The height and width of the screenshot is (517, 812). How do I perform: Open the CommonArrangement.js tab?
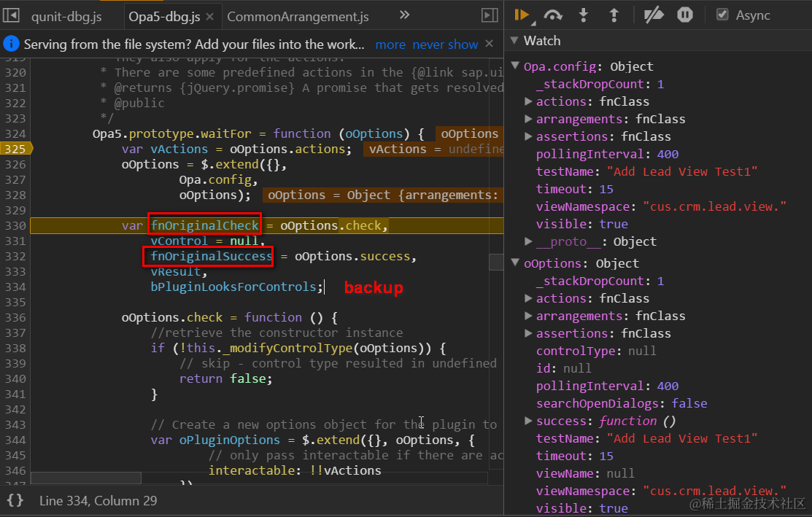(298, 17)
